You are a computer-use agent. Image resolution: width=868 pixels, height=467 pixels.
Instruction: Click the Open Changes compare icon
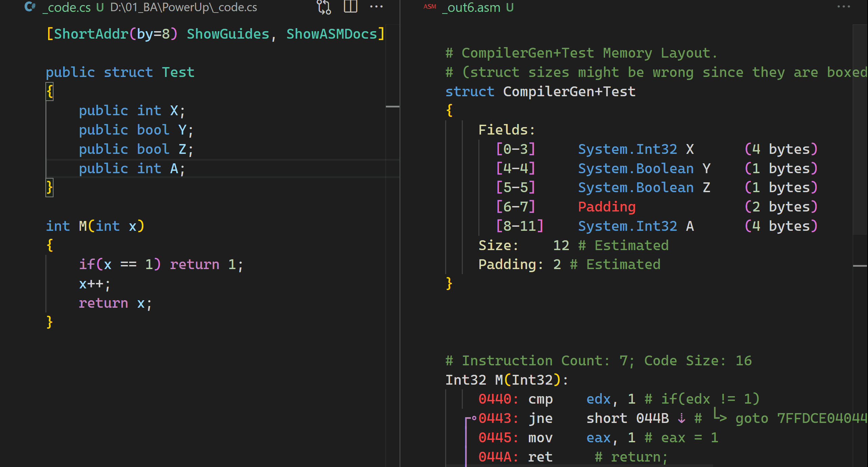click(324, 7)
